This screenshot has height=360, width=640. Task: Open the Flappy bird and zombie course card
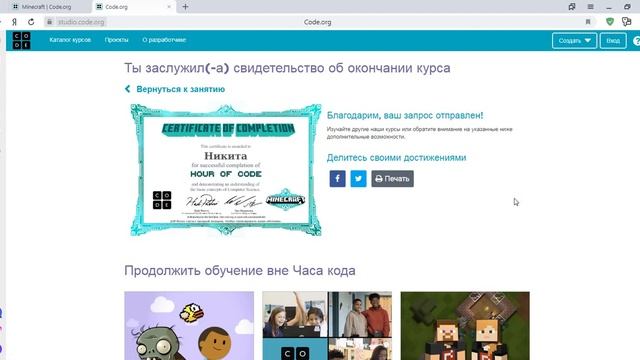click(x=189, y=326)
